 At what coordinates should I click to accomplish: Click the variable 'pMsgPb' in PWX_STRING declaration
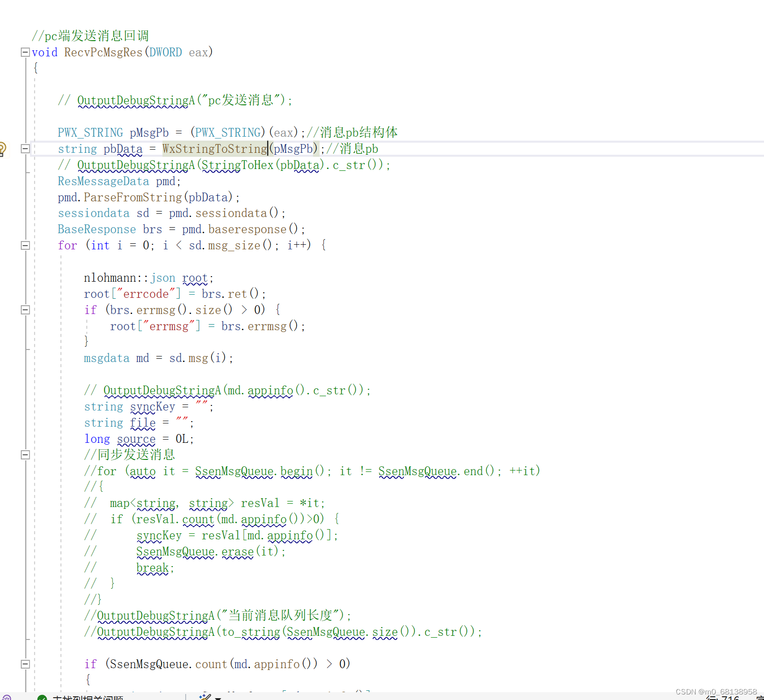(x=149, y=133)
